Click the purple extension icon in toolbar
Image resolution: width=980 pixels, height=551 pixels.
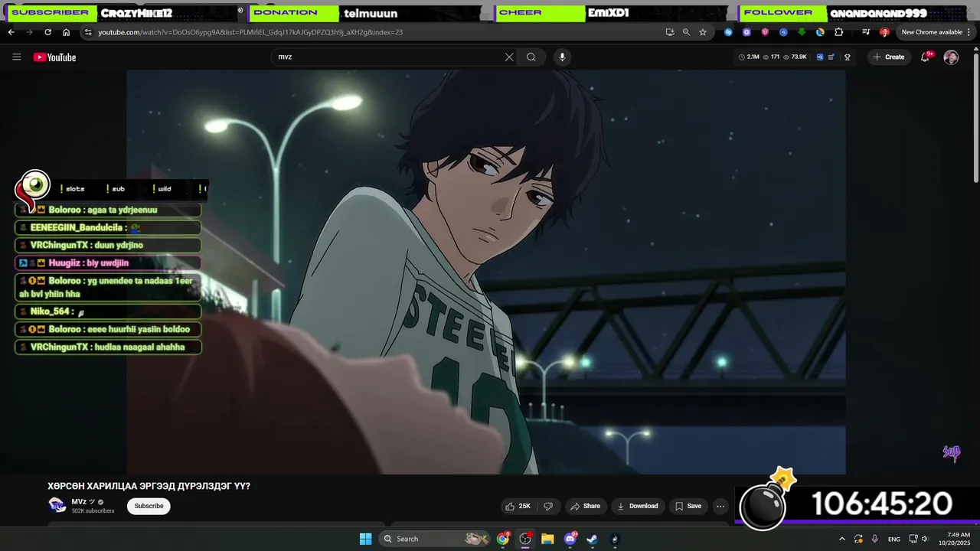pyautogui.click(x=746, y=32)
